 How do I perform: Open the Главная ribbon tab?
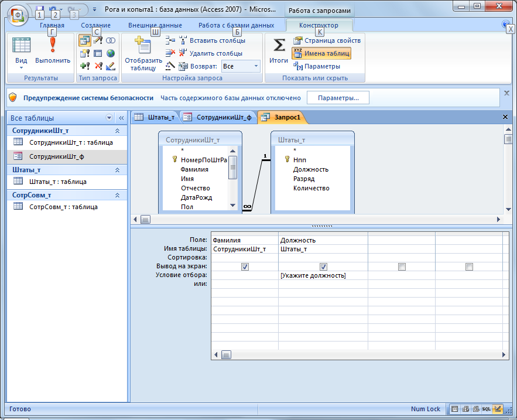click(x=52, y=25)
